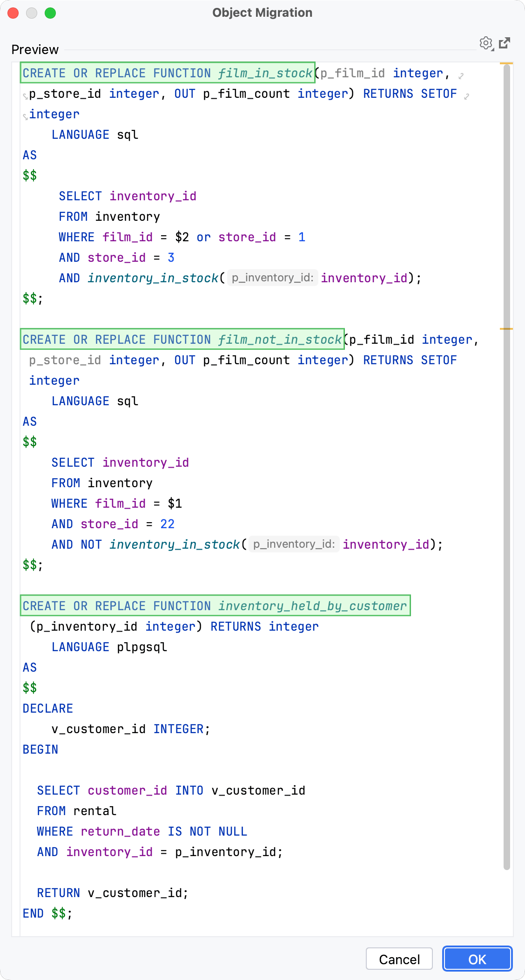This screenshot has height=980, width=525.
Task: Open the preview settings gear
Action: click(x=486, y=43)
